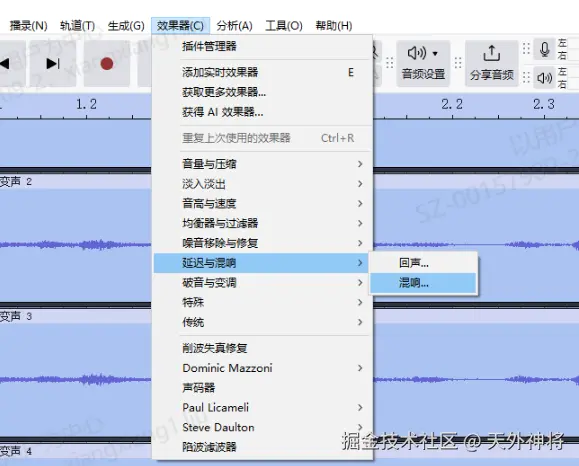Grab toolbar grip beside 音频设置
This screenshot has height=466, width=579.
coord(390,63)
